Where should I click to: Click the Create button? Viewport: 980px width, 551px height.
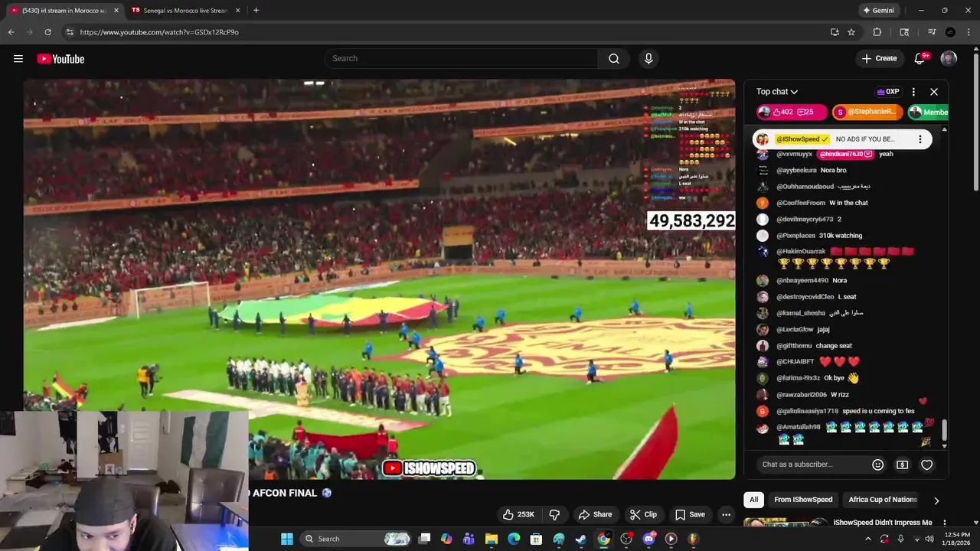[x=879, y=58]
